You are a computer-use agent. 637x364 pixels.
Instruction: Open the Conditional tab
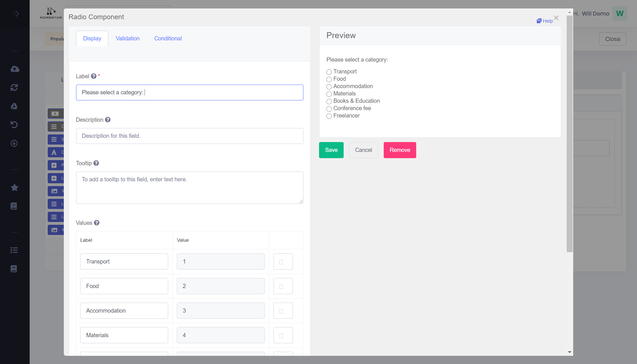click(168, 38)
